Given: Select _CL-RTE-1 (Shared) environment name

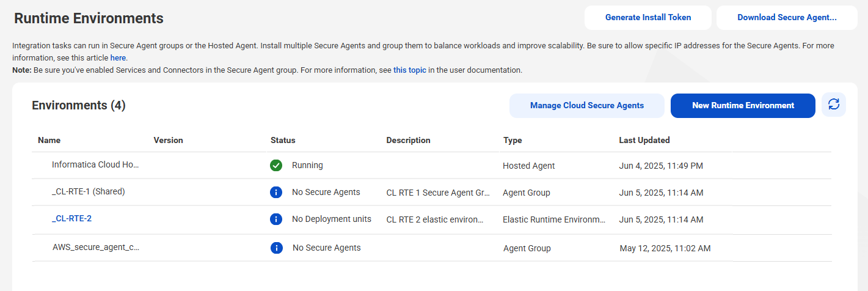Looking at the screenshot, I should tap(89, 192).
